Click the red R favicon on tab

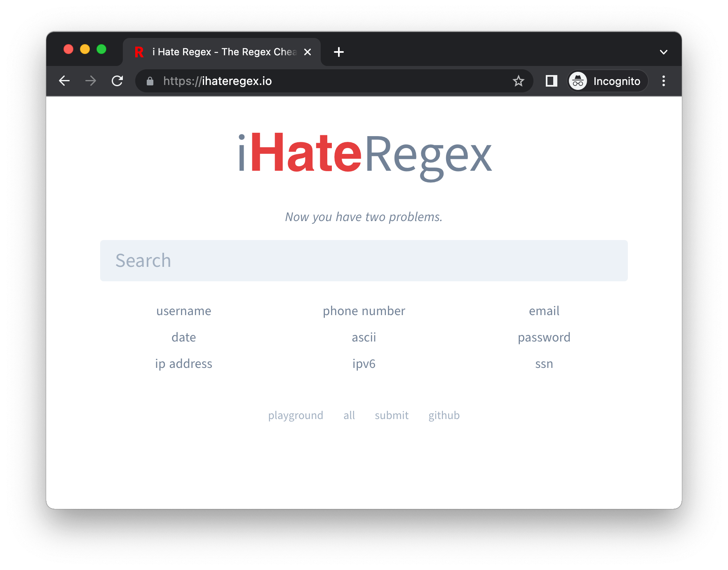139,52
